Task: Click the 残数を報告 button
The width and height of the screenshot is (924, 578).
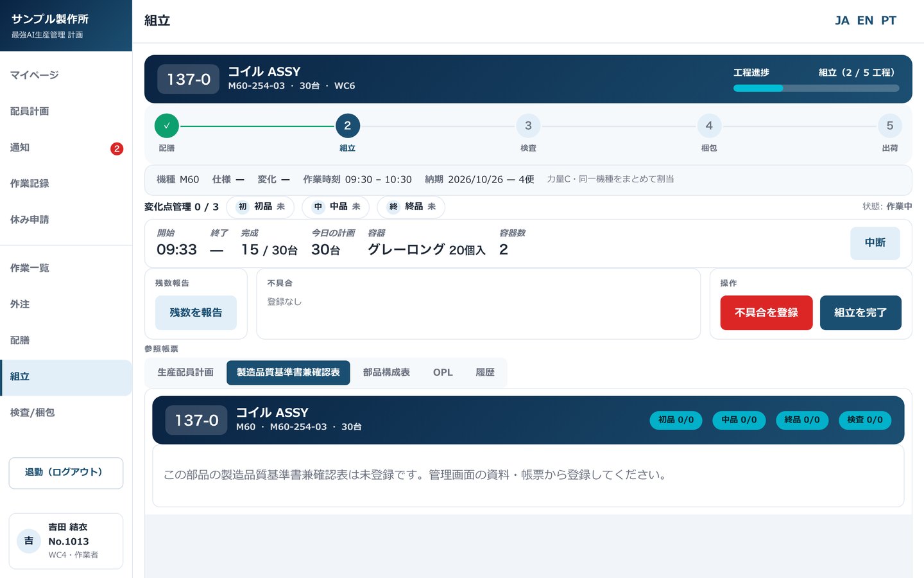Action: 196,313
